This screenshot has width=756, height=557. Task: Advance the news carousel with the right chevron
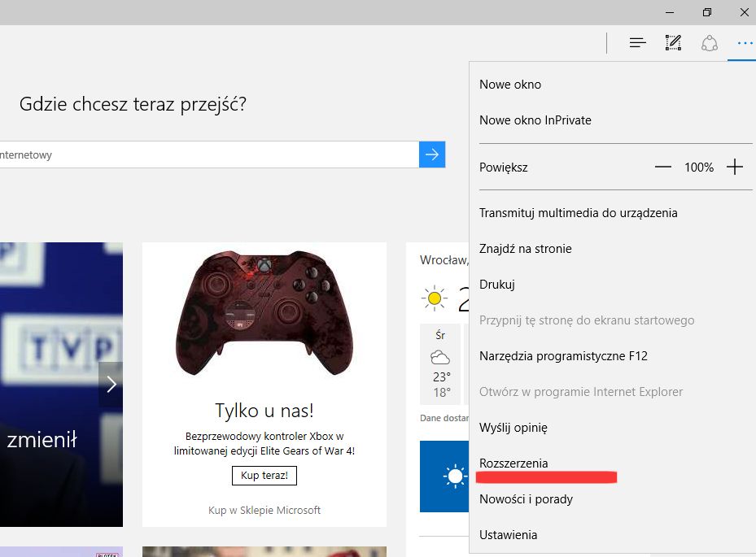click(x=111, y=384)
